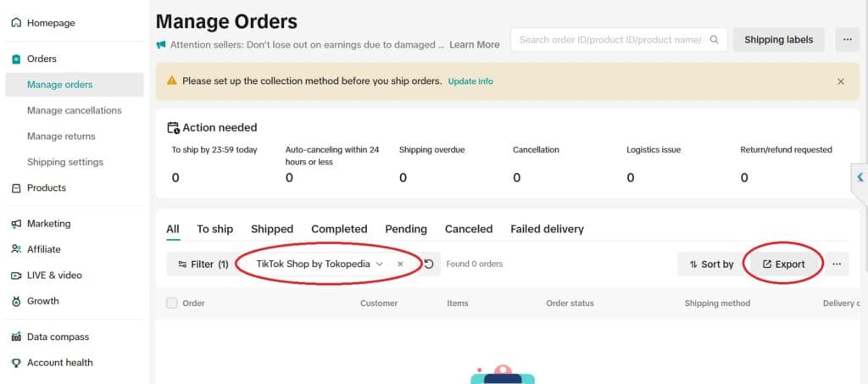Click the Account health trophy icon
The height and width of the screenshot is (384, 868).
(16, 363)
